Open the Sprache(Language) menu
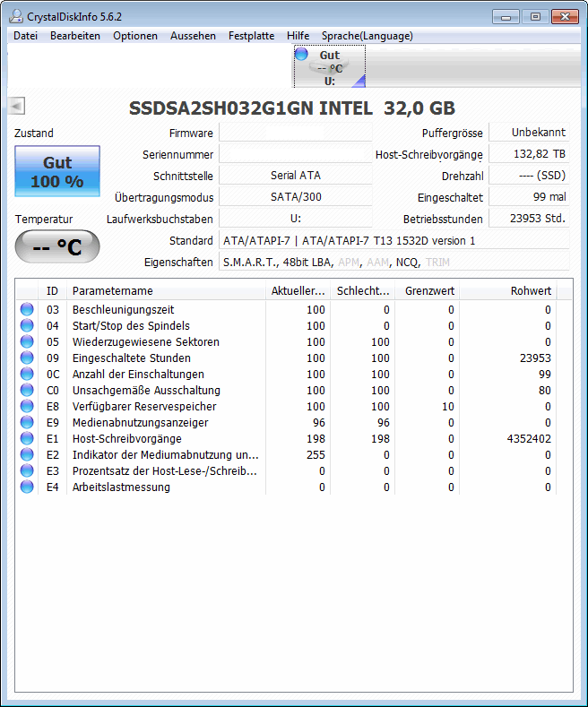This screenshot has width=588, height=707. coord(367,36)
